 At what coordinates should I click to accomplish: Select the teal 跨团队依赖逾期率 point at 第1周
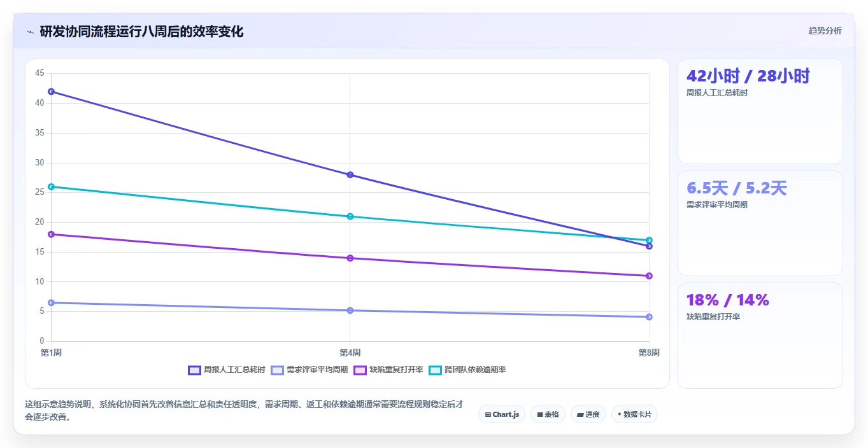click(x=51, y=186)
